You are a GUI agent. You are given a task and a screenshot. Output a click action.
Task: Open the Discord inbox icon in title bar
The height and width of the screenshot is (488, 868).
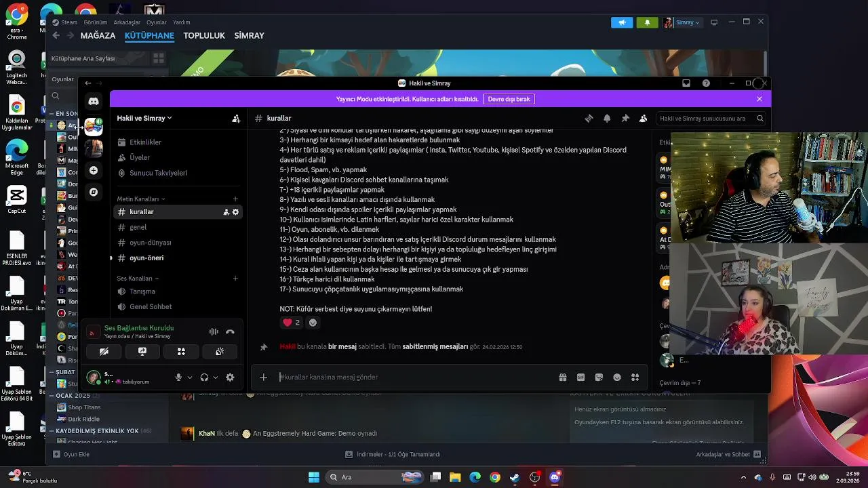[x=686, y=83]
